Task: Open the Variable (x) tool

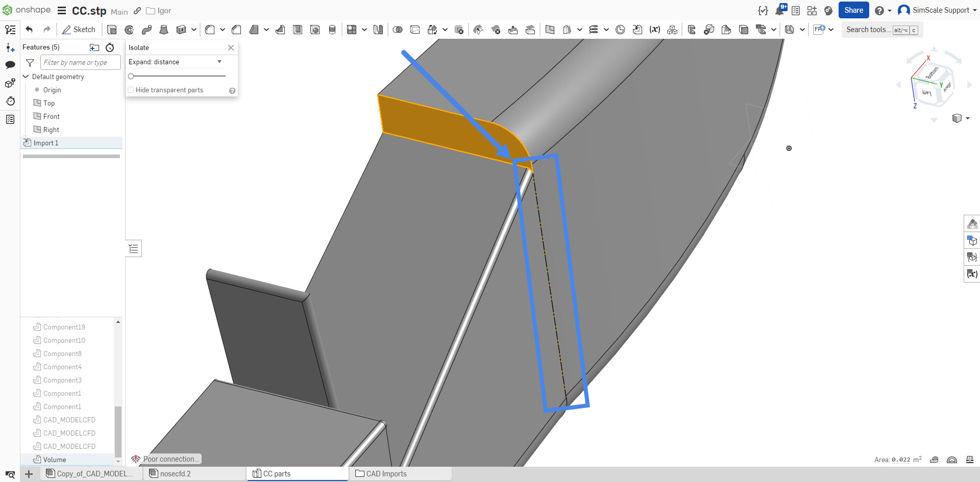Action: coord(655,30)
